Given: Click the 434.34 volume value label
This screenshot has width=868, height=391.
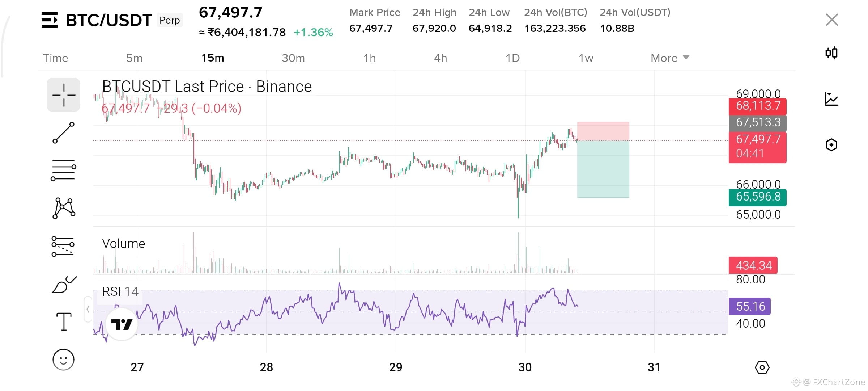Looking at the screenshot, I should (753, 265).
